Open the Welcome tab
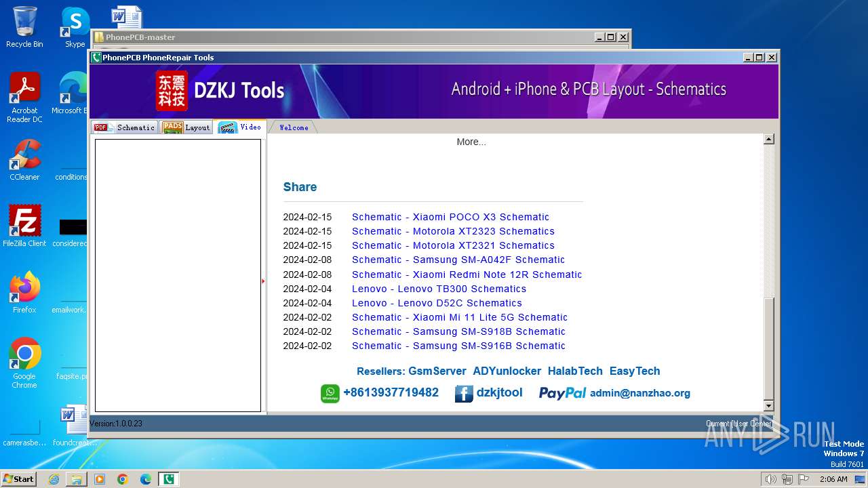 point(294,127)
